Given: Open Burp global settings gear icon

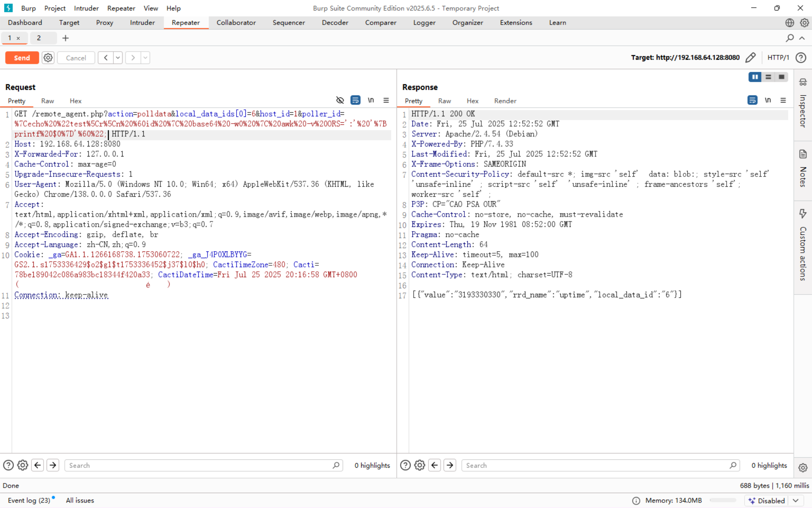Looking at the screenshot, I should tap(804, 23).
